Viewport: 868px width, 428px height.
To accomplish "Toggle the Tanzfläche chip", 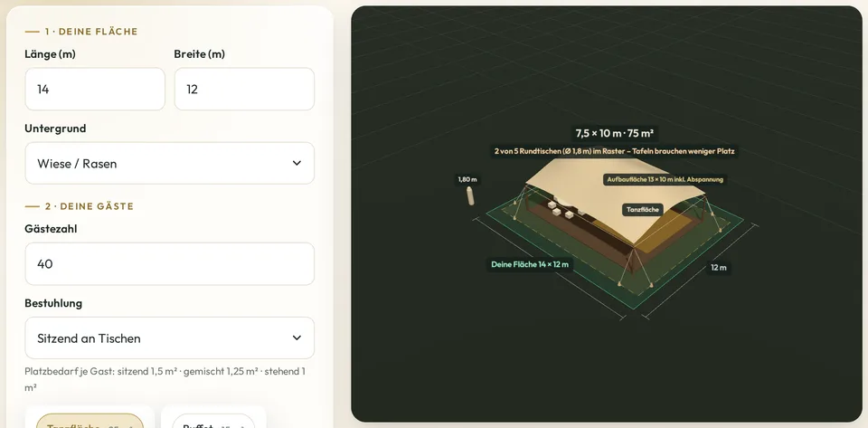I will point(90,422).
